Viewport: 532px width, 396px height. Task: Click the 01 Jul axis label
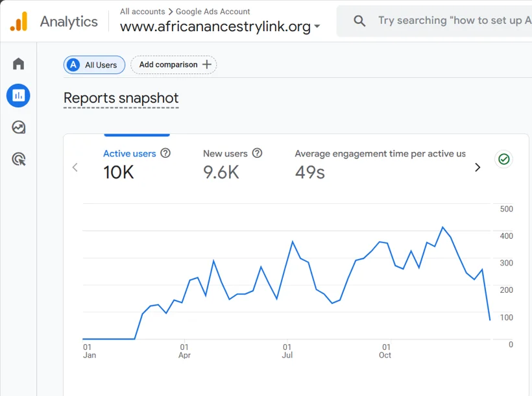pyautogui.click(x=287, y=351)
